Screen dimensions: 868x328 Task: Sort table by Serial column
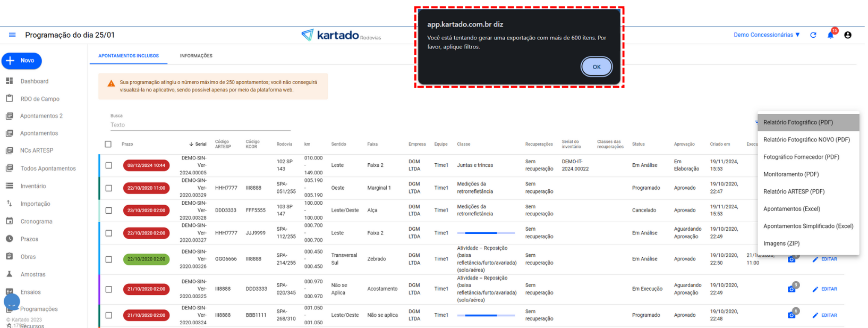pyautogui.click(x=200, y=144)
